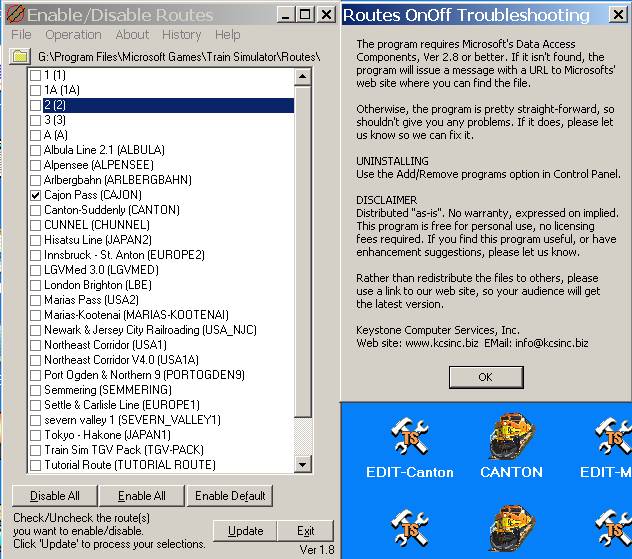Click the route list vertical scrollbar thumb
Image resolution: width=632 pixels, height=559 pixels.
coord(302,251)
